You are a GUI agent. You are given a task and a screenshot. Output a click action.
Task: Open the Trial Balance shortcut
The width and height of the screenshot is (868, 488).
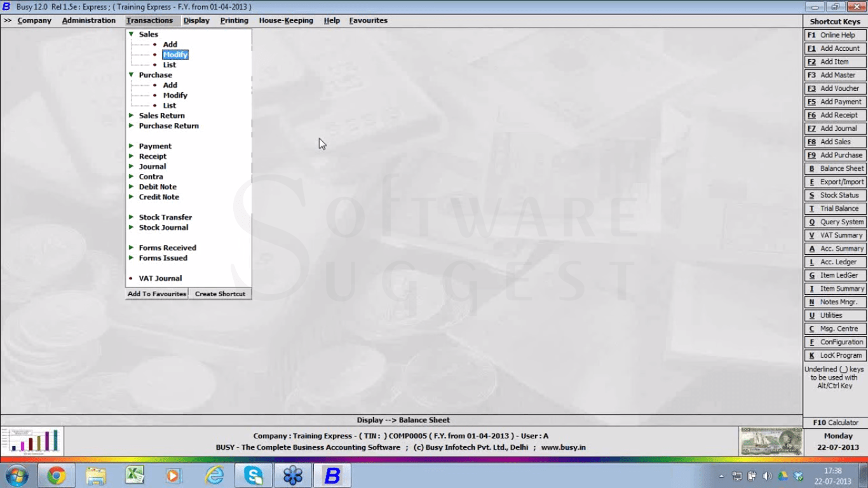tap(834, 208)
